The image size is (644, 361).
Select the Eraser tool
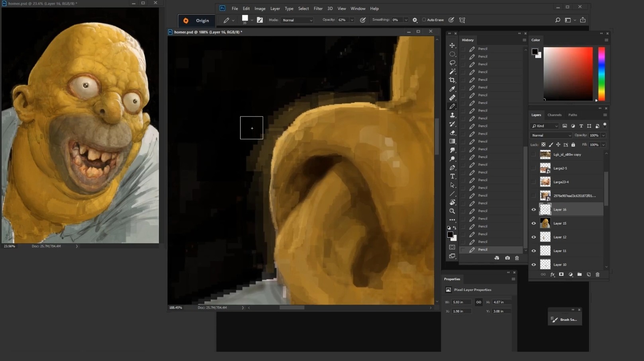click(452, 133)
